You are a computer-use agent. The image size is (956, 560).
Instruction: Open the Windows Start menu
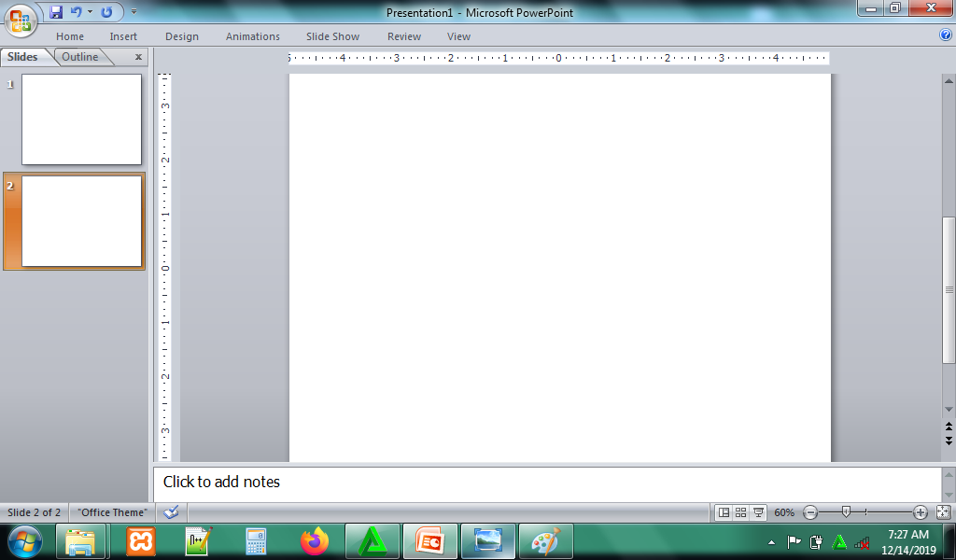[x=25, y=541]
